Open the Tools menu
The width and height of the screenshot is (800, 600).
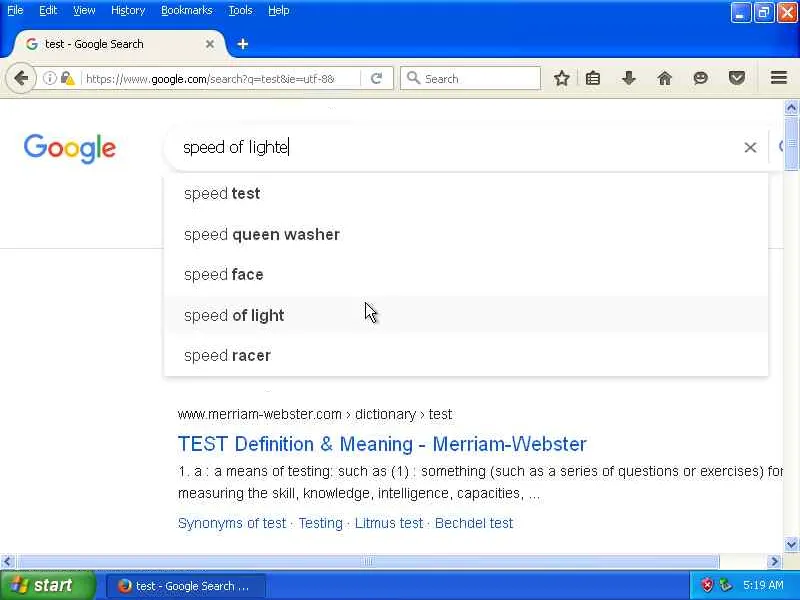240,10
